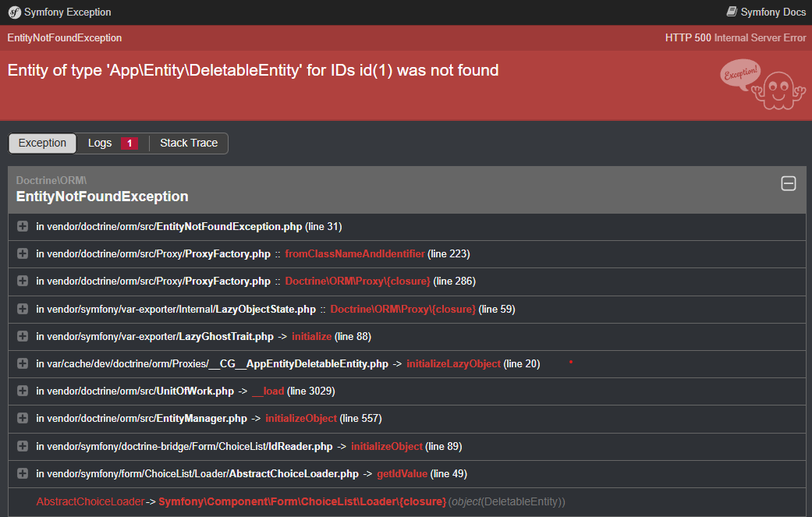Select the Exception tab

coord(43,143)
